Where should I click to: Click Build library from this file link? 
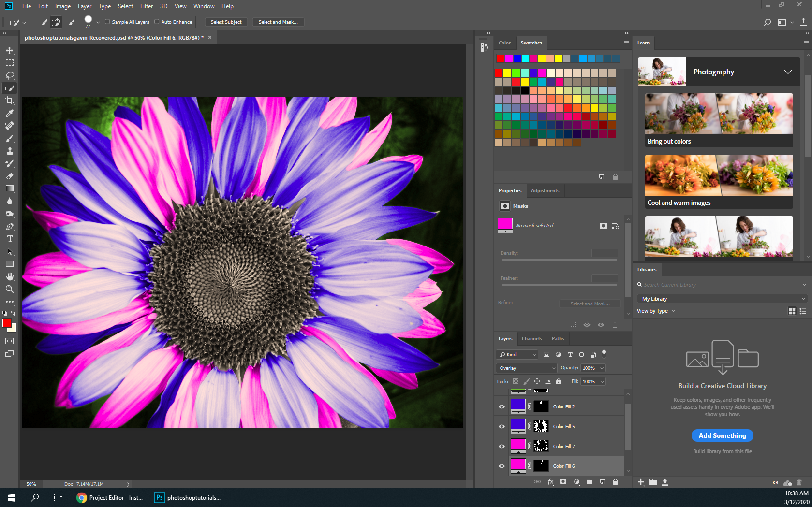(722, 451)
